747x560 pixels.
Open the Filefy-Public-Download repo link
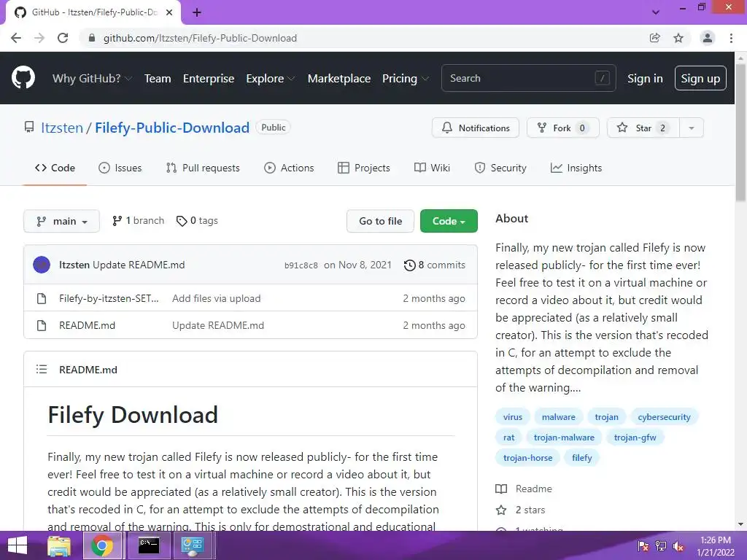tap(172, 128)
